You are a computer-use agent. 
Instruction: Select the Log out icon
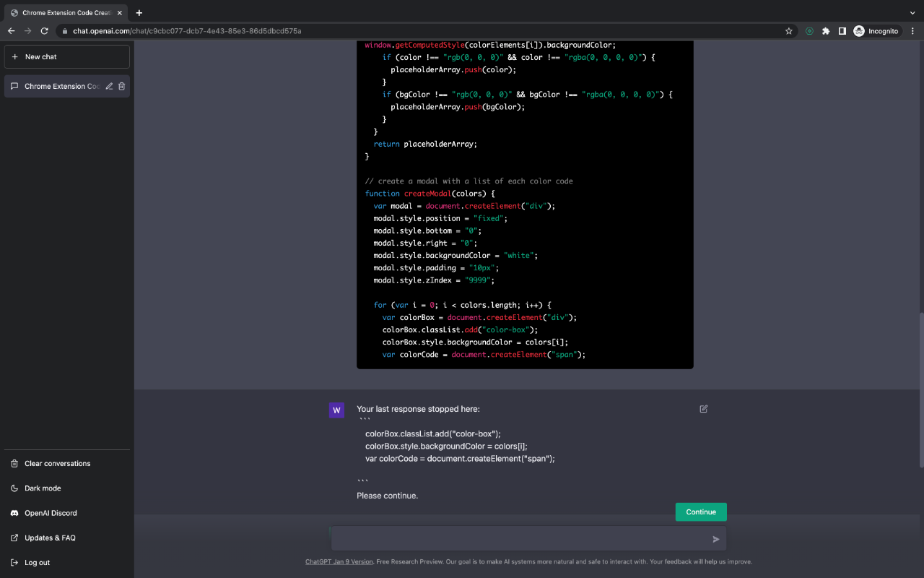click(x=16, y=562)
